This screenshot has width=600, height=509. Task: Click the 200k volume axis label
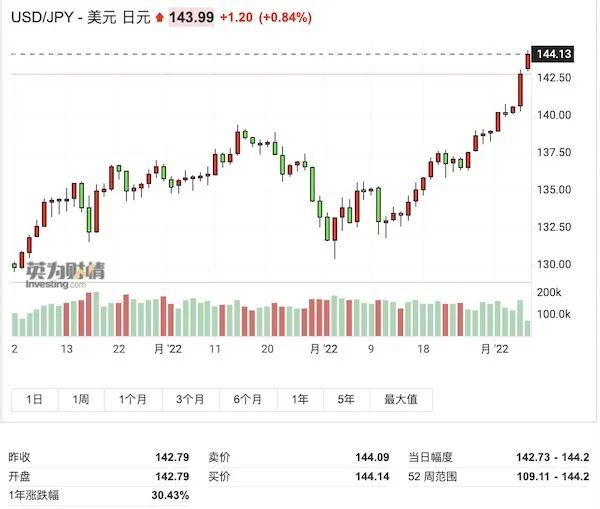[549, 293]
